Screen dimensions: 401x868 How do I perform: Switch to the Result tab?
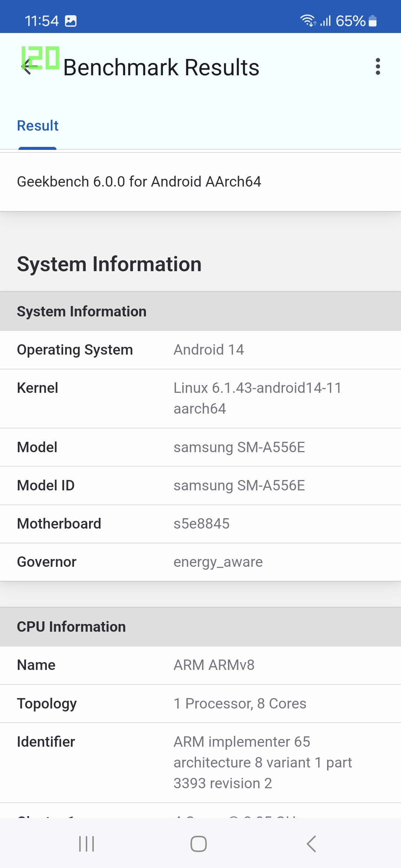click(x=38, y=126)
